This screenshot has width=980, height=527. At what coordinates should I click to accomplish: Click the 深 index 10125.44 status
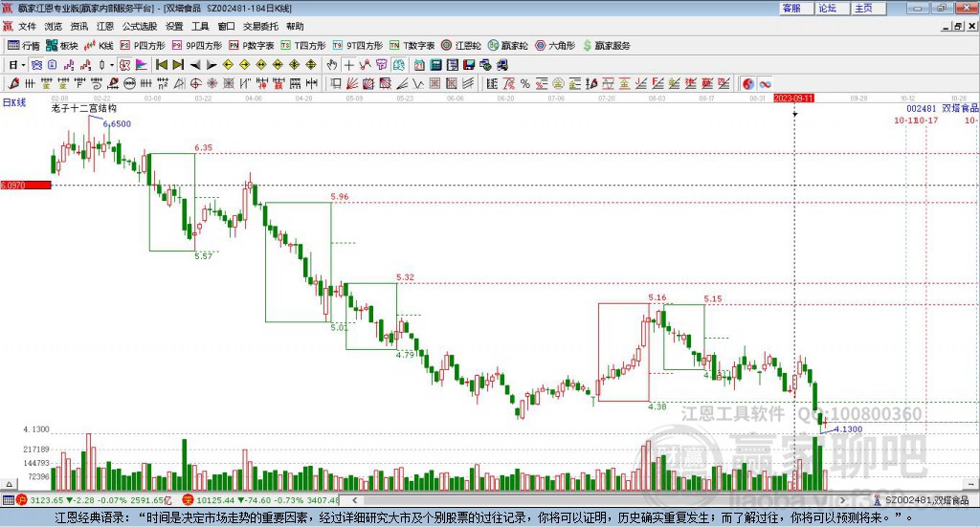point(262,500)
